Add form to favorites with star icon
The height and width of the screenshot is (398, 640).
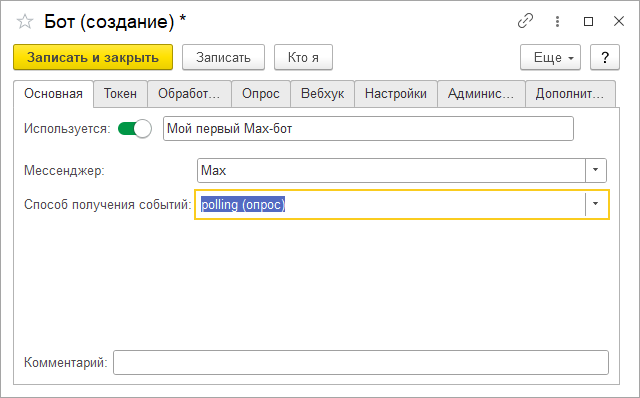(x=25, y=22)
